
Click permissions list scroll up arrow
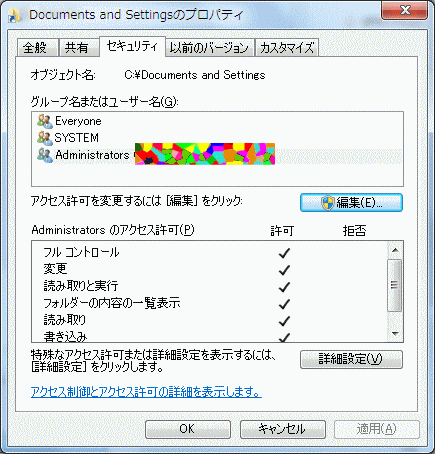(395, 250)
